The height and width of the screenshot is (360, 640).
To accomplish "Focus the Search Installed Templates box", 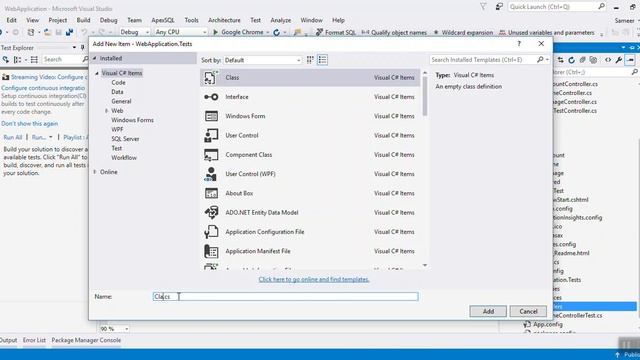I will click(484, 60).
